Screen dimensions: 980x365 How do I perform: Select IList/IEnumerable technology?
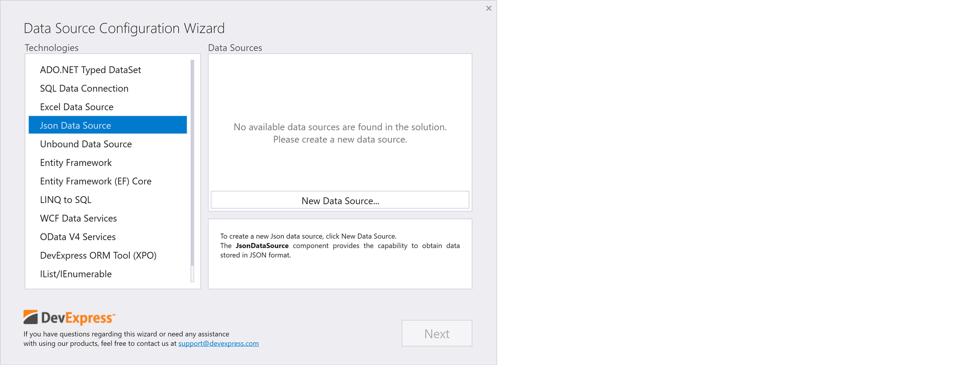pos(107,274)
